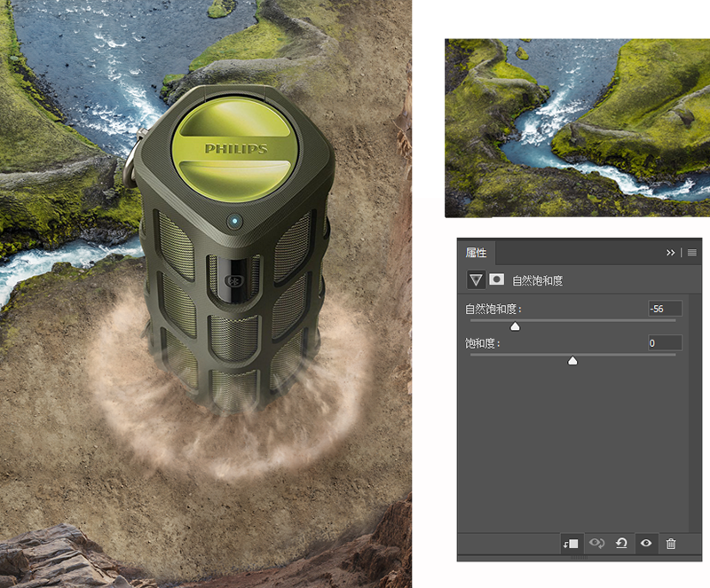This screenshot has width=710, height=588.
Task: Click the 自然饱和度 title text
Action: pos(538,280)
